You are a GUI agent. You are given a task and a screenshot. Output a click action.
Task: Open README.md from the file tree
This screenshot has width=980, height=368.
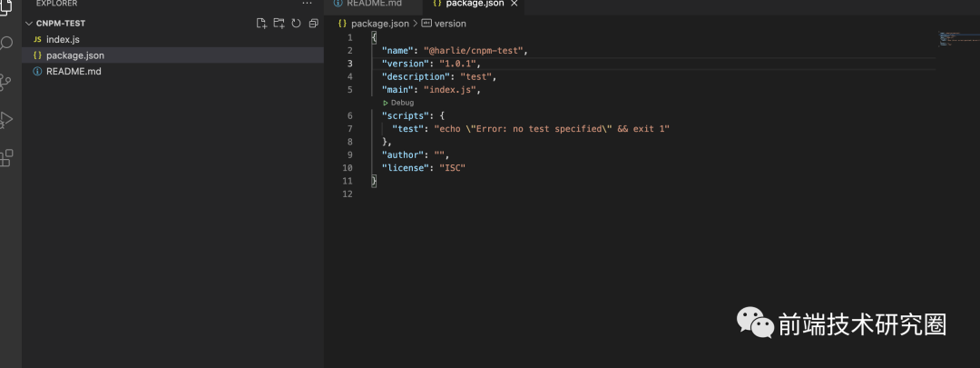pos(73,72)
